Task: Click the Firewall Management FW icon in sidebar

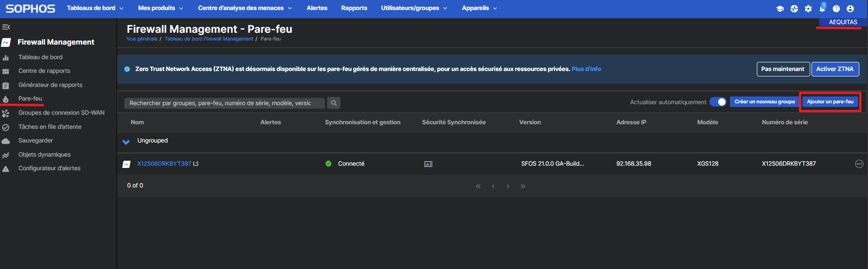Action: pos(6,42)
